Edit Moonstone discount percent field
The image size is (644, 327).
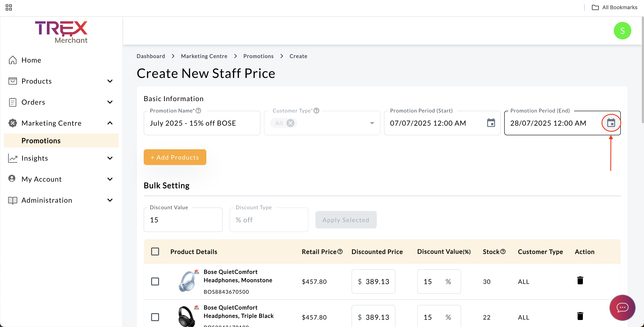439,281
